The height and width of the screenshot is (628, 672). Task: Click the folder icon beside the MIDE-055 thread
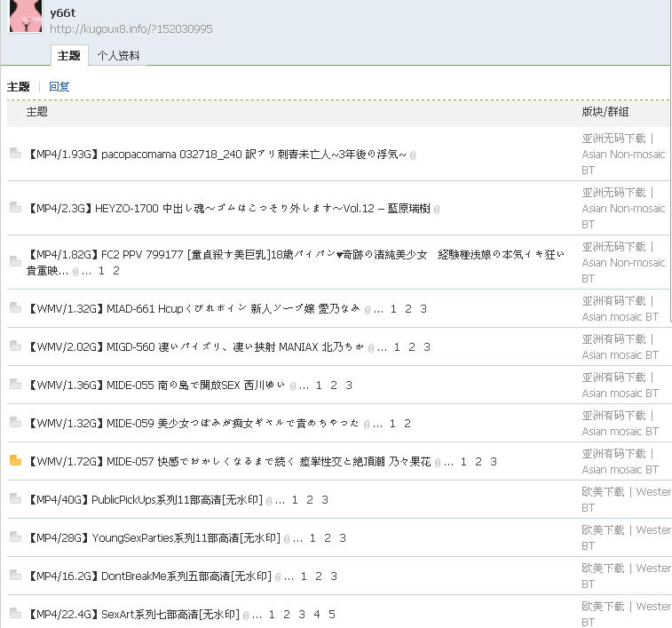point(15,384)
